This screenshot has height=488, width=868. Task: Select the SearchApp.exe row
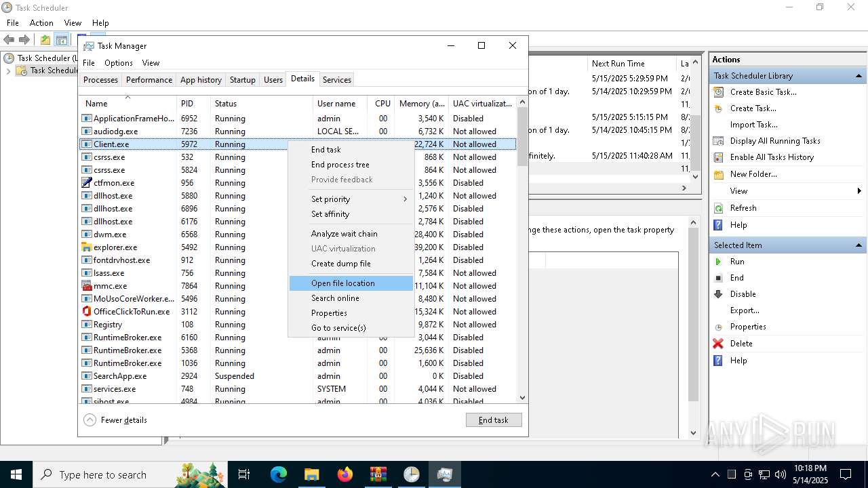(298, 376)
